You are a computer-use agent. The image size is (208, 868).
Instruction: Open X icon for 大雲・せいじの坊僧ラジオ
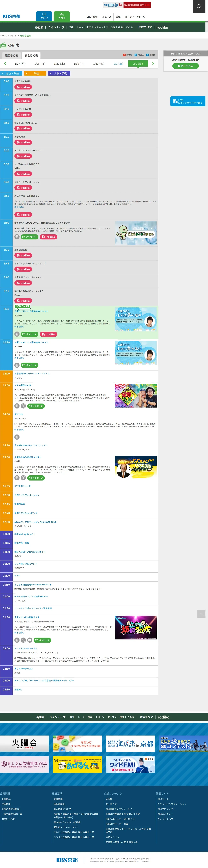pos(23,640)
